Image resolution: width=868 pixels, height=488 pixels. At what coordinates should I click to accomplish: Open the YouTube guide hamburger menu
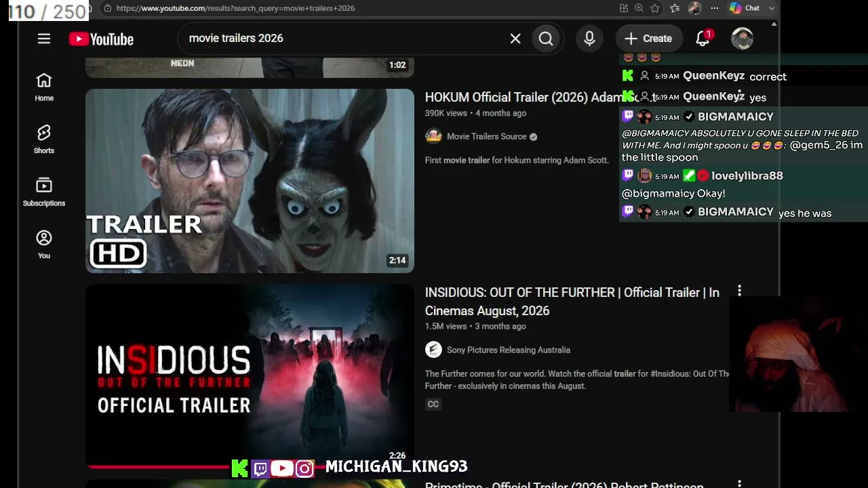click(44, 39)
